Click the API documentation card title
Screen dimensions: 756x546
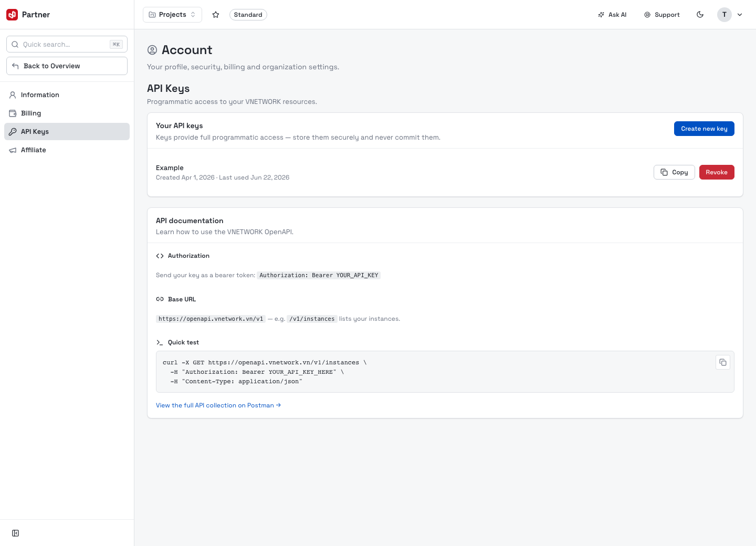(x=190, y=221)
